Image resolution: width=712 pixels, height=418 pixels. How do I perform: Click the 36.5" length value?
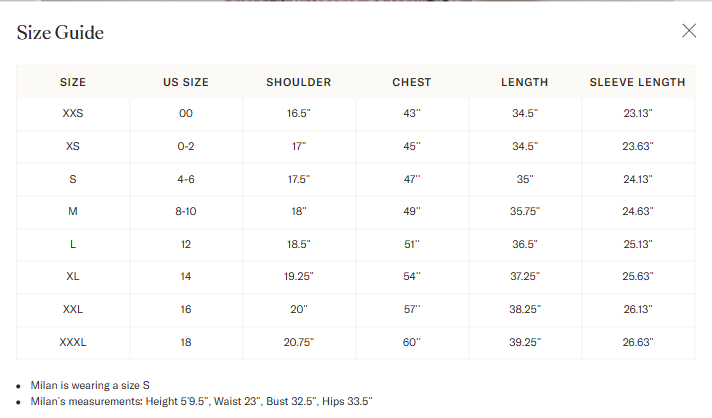click(524, 244)
